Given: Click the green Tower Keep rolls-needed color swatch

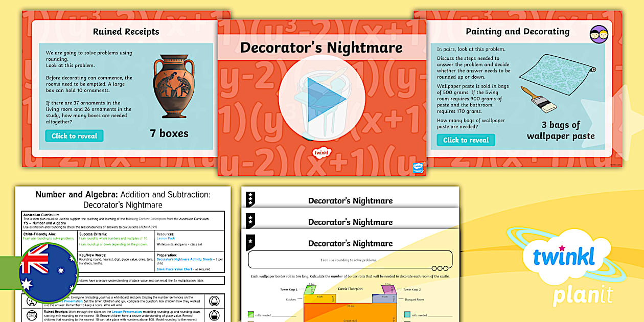Looking at the screenshot, I should pyautogui.click(x=250, y=314).
